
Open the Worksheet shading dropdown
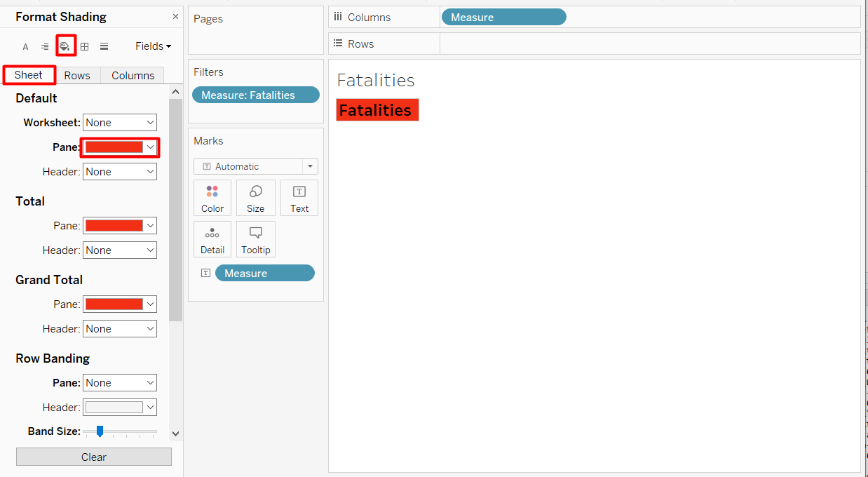(120, 123)
